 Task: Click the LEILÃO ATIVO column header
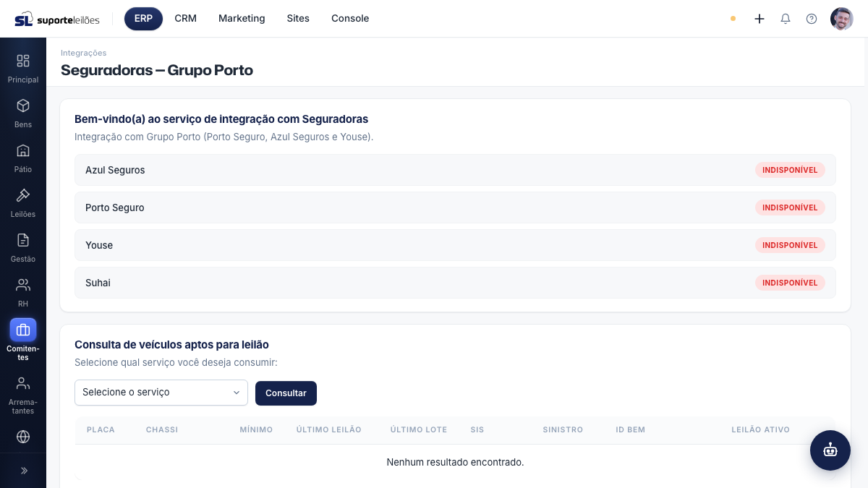[x=760, y=429]
